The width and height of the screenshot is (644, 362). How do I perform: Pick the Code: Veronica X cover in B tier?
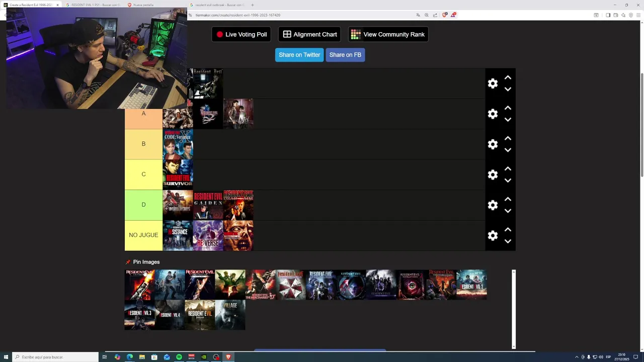pyautogui.click(x=178, y=144)
